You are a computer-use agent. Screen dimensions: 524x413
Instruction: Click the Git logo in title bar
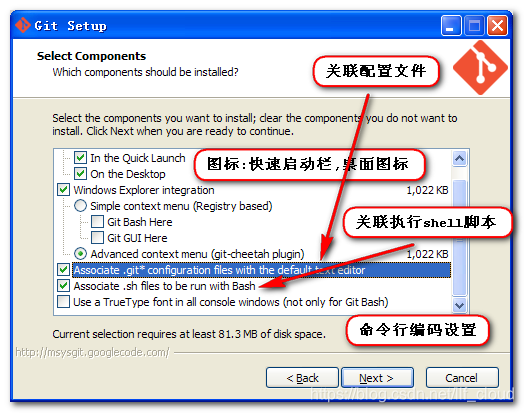point(23,25)
